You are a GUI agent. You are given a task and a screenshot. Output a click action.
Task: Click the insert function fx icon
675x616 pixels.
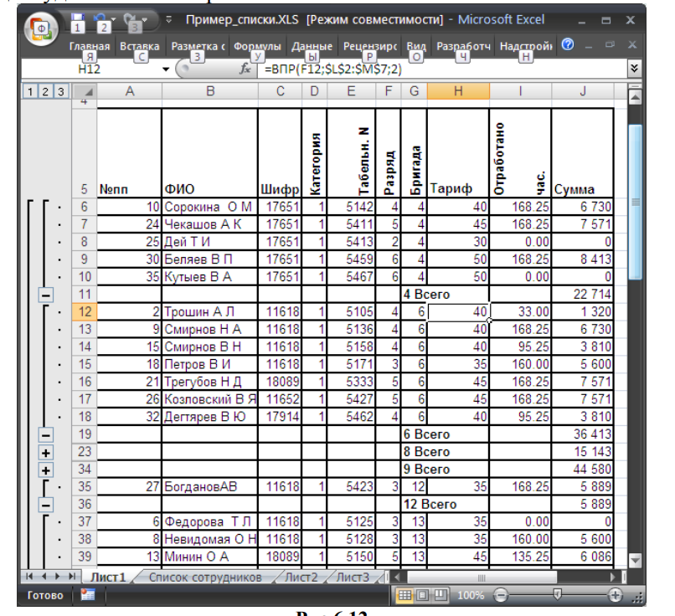(x=245, y=71)
